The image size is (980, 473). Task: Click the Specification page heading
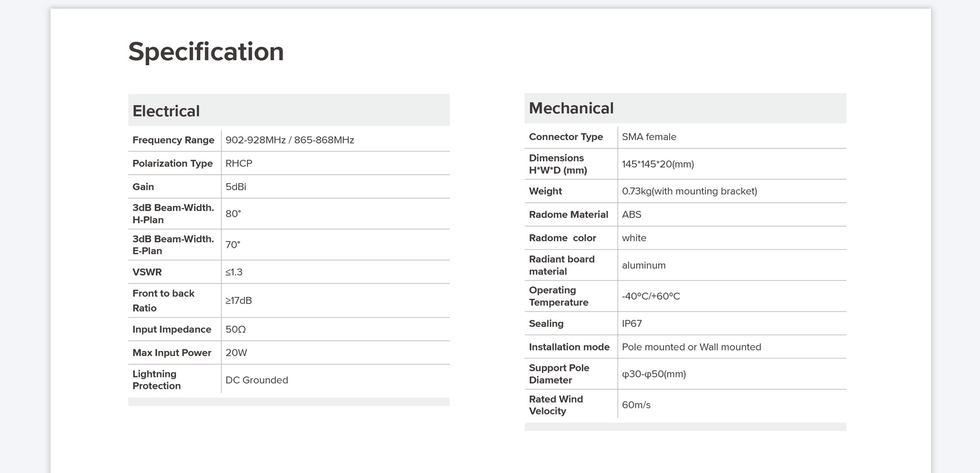[x=206, y=52]
